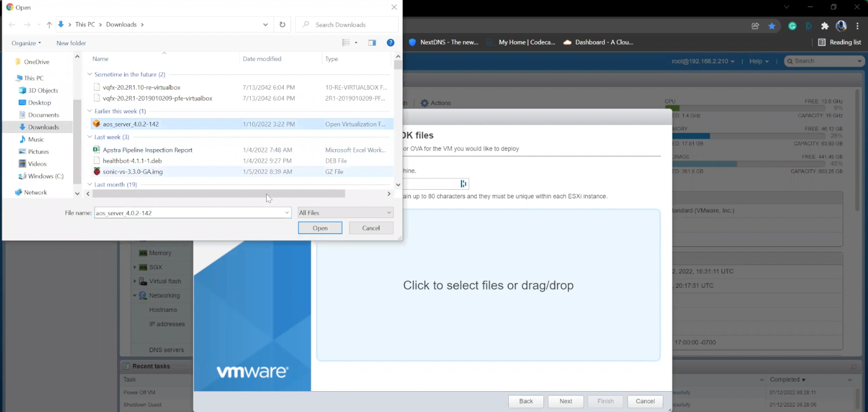The width and height of the screenshot is (868, 412).
Task: Open the Actions gear menu
Action: 436,103
